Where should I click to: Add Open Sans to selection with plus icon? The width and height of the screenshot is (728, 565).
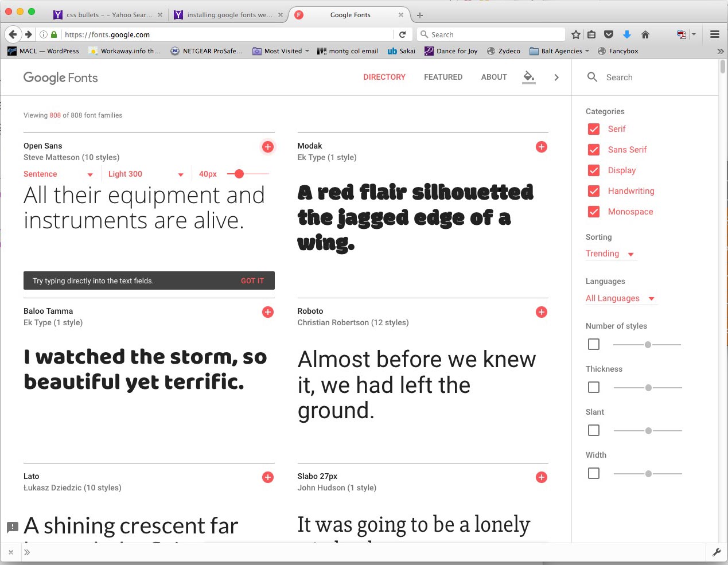click(267, 147)
